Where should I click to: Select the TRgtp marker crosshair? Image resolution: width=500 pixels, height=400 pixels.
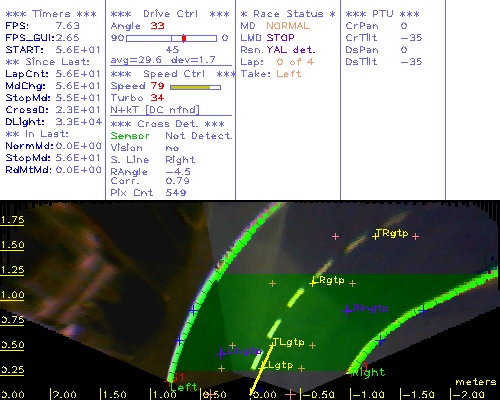375,236
